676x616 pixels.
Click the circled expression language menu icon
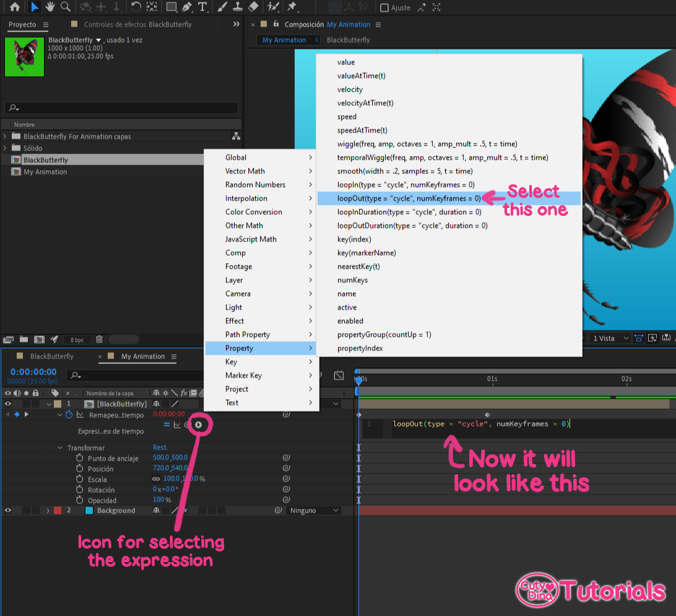199,424
